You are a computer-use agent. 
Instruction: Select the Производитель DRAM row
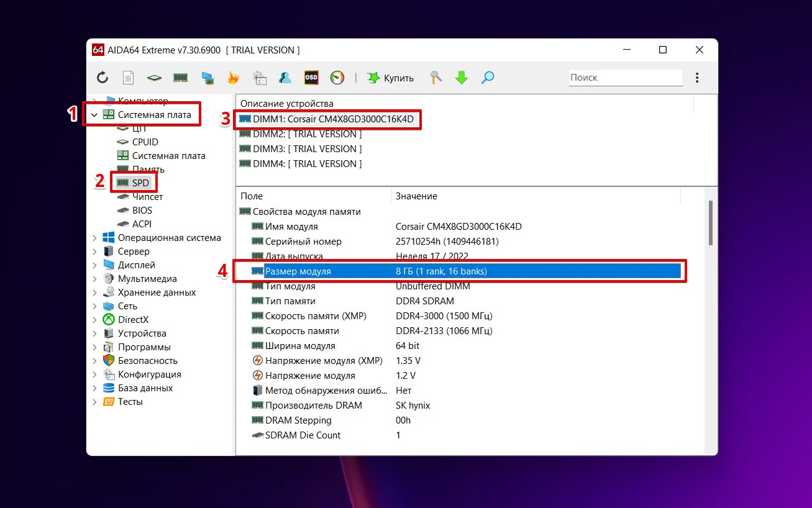tap(466, 406)
